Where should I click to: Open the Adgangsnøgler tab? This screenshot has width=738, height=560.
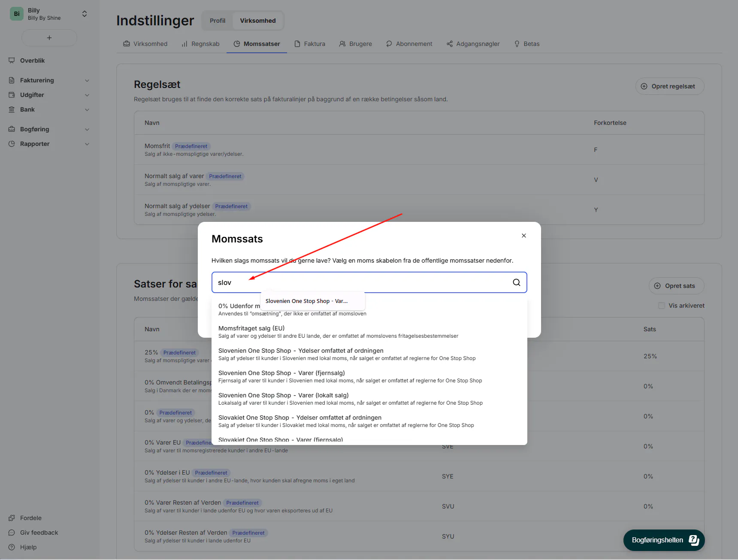pos(473,44)
